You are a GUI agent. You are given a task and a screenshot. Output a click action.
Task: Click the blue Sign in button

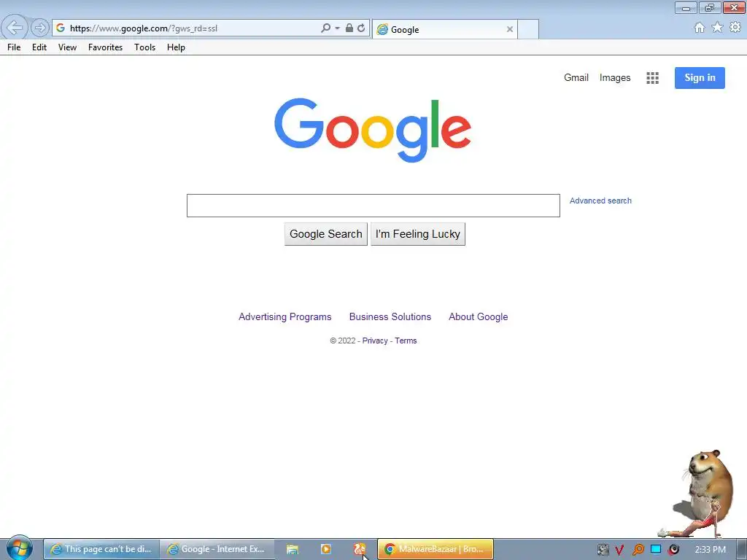[x=700, y=77]
